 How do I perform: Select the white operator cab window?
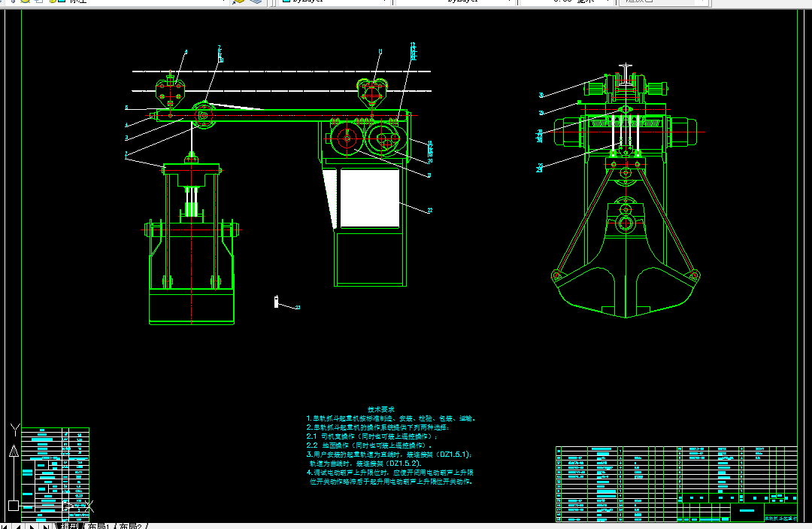point(370,198)
